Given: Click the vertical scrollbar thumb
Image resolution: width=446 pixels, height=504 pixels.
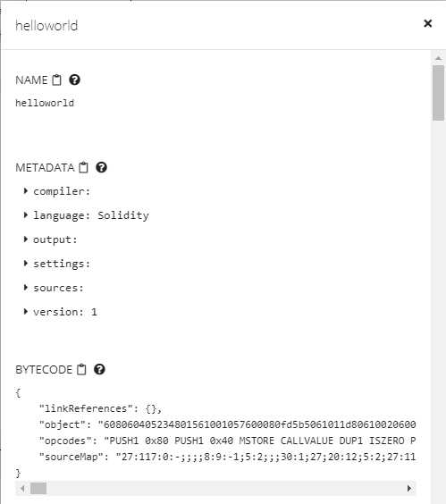Looking at the screenshot, I should click(x=438, y=93).
